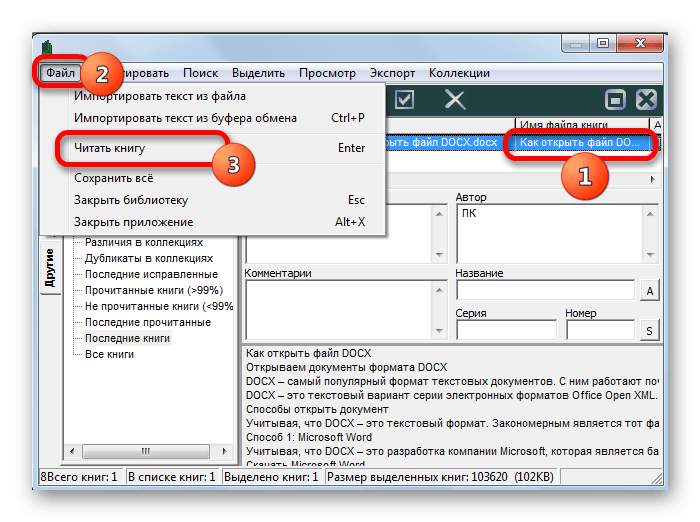Viewport: 700px width, 522px height.
Task: Click the S button beside Номер
Action: (650, 331)
